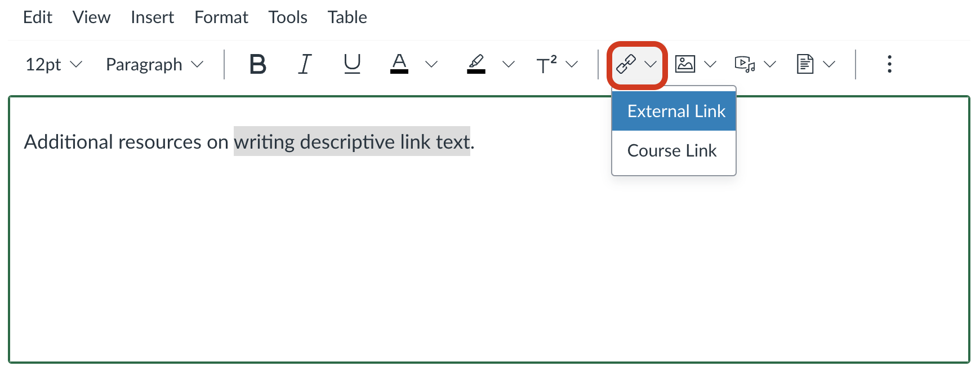Expand the image options arrow
Viewport: 980px width, 375px height.
pyautogui.click(x=711, y=64)
